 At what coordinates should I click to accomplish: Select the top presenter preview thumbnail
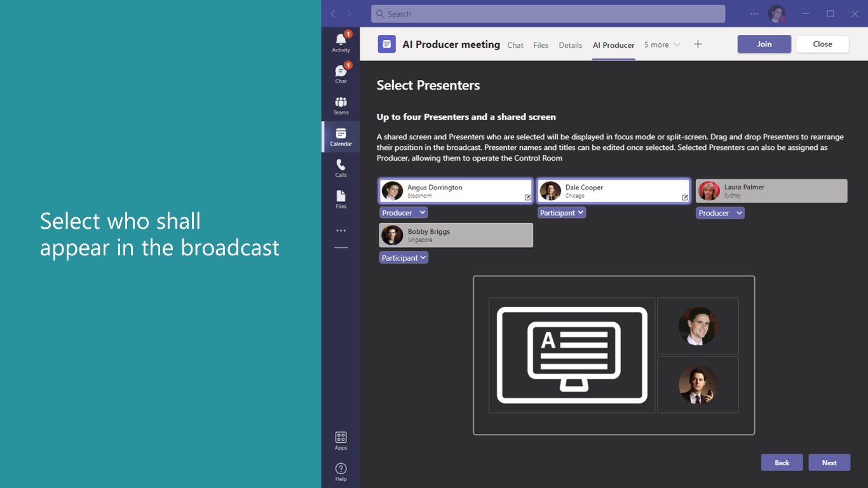point(698,326)
